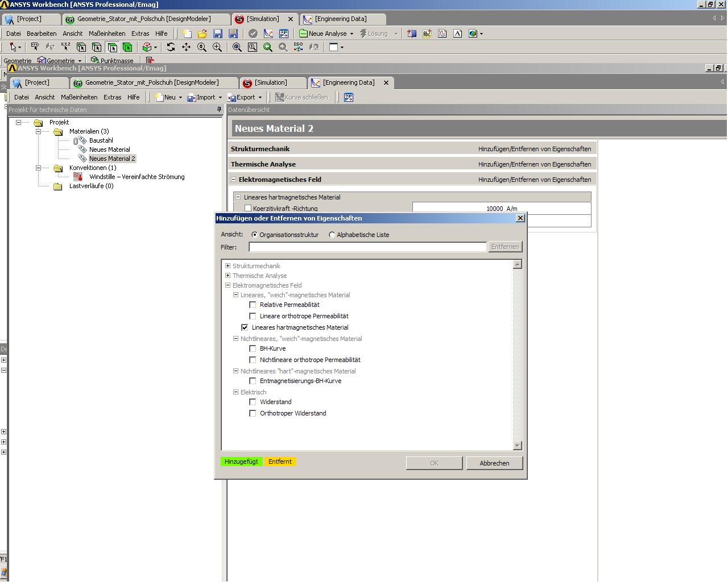Click the red document icon after Punktmasse
The height and width of the screenshot is (582, 728).
click(150, 60)
